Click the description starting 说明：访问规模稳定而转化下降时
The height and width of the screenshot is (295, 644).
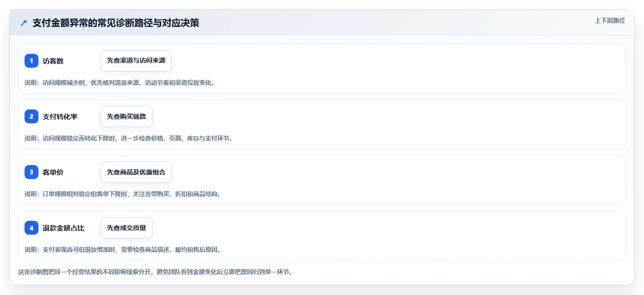click(128, 138)
